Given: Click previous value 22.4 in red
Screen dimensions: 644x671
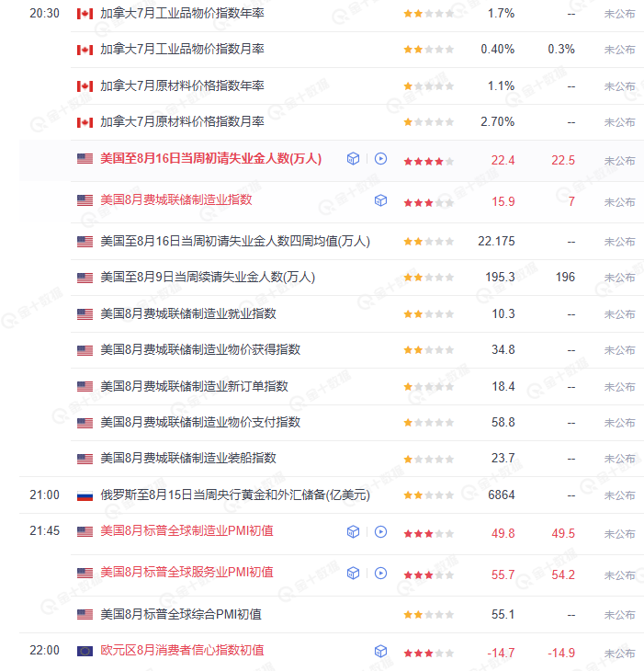Looking at the screenshot, I should tap(503, 161).
